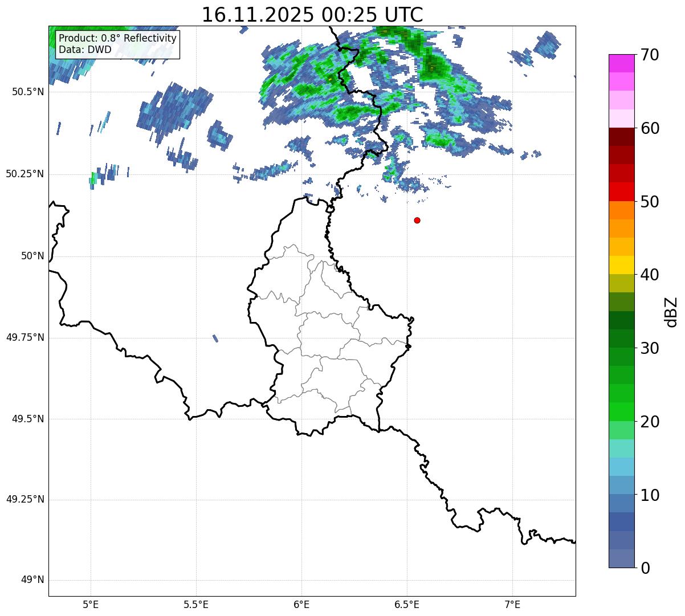
Task: Click the 49°N latitude label
Action: pyautogui.click(x=32, y=580)
